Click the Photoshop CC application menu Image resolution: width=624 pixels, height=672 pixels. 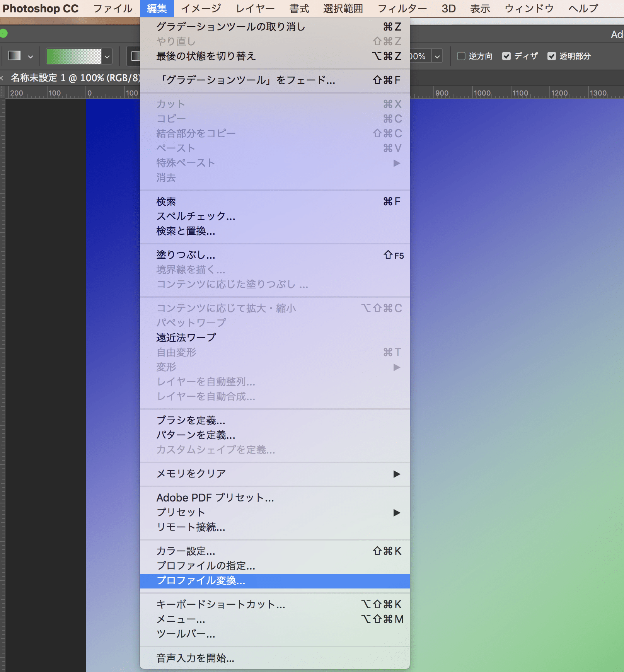click(41, 9)
